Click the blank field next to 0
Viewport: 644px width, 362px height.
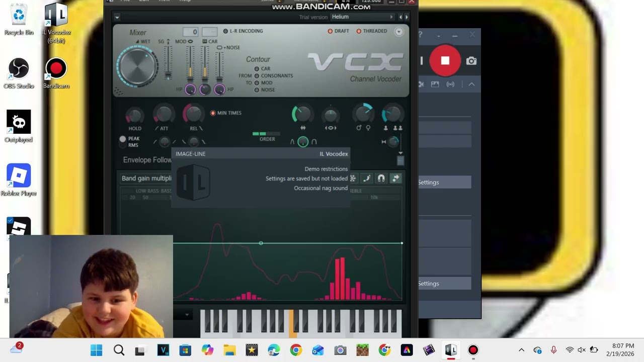point(209,32)
